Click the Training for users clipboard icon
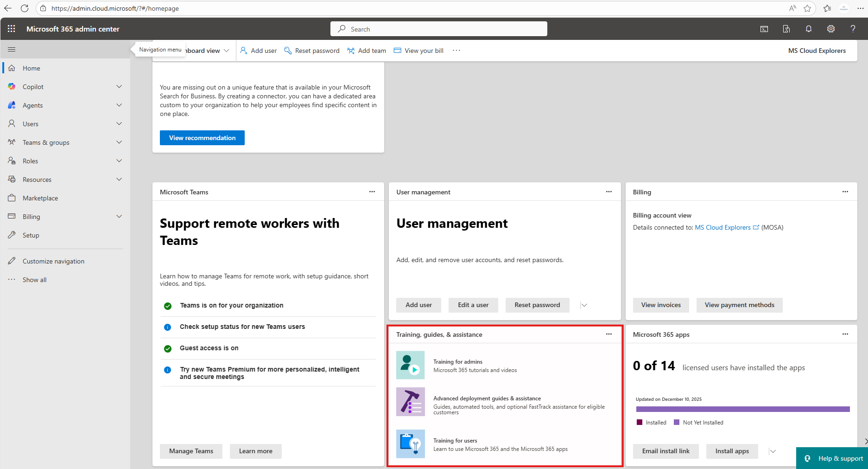Screen dimensions: 868x469 [410, 444]
